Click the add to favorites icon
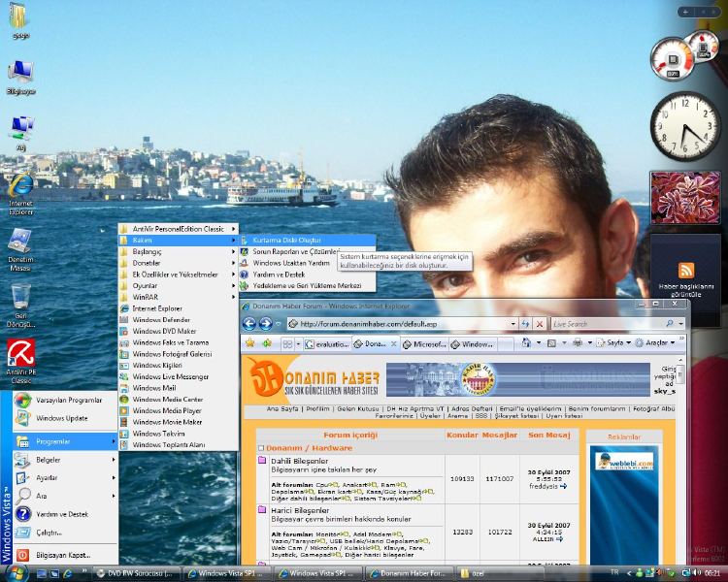Viewport: 728px width, 582px height. coord(267,343)
